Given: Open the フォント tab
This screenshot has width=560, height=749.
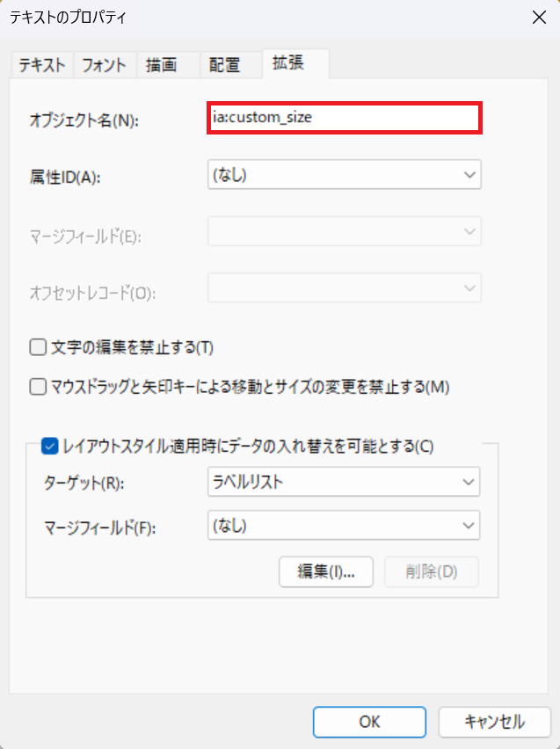Looking at the screenshot, I should [104, 65].
